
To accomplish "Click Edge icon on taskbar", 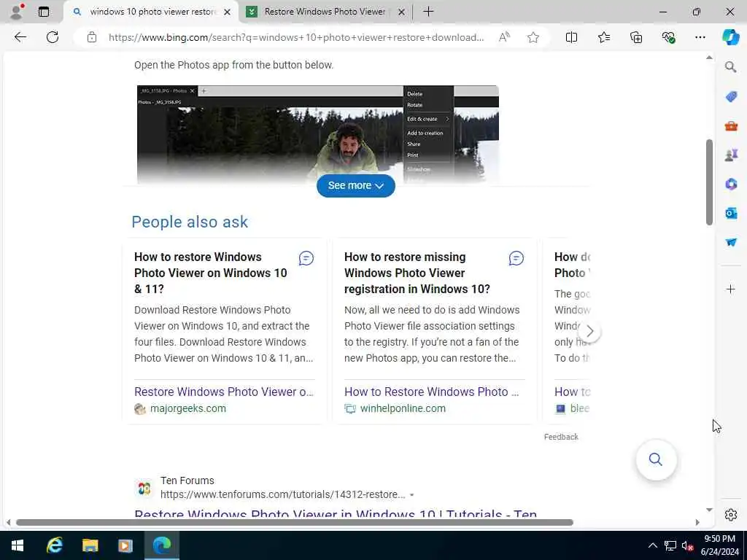I will (x=161, y=545).
